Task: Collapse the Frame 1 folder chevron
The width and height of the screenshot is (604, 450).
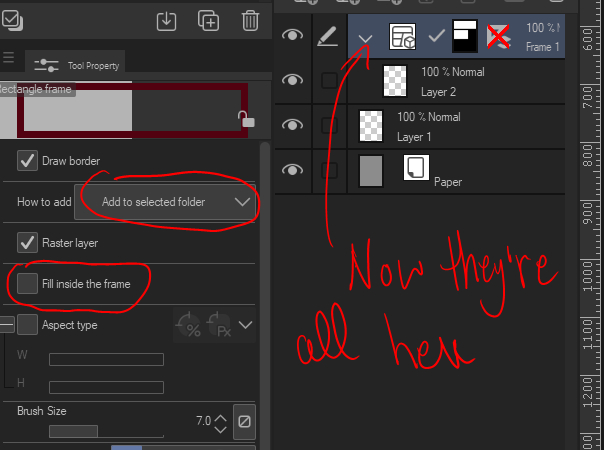Action: coord(366,38)
